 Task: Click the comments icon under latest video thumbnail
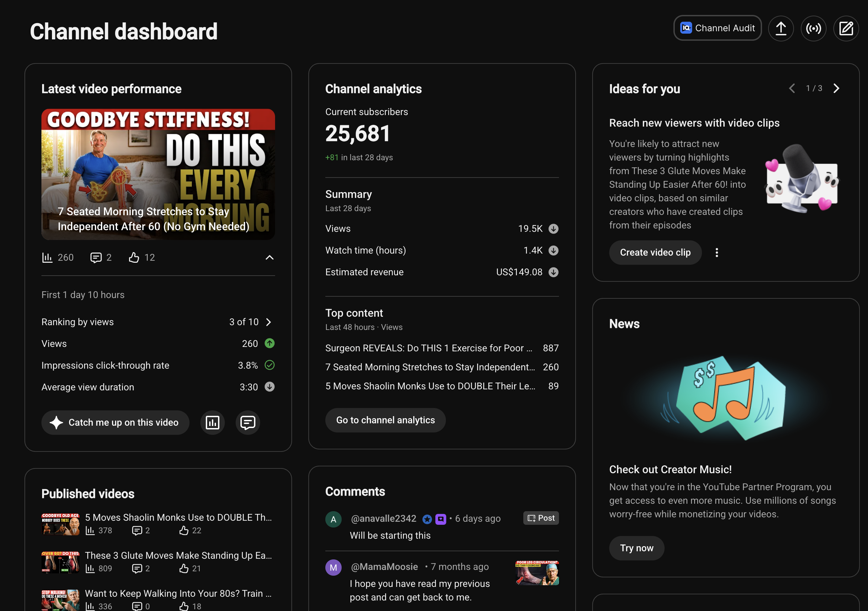point(96,258)
